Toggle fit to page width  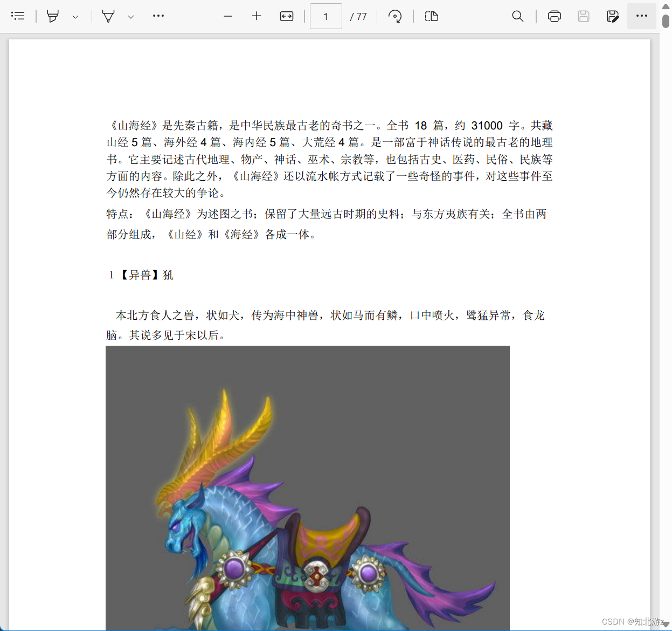pyautogui.click(x=287, y=16)
